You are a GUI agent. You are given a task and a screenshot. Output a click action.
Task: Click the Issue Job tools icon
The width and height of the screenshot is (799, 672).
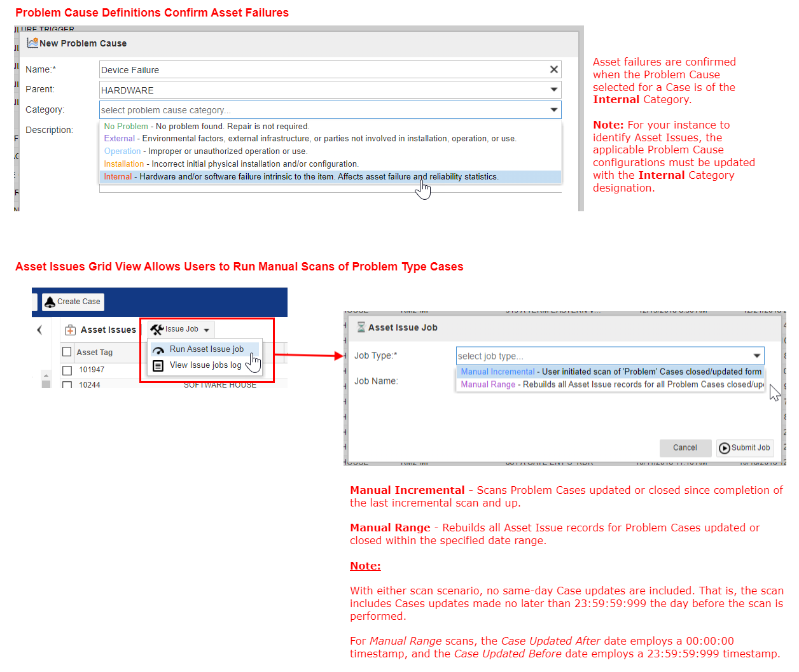156,328
